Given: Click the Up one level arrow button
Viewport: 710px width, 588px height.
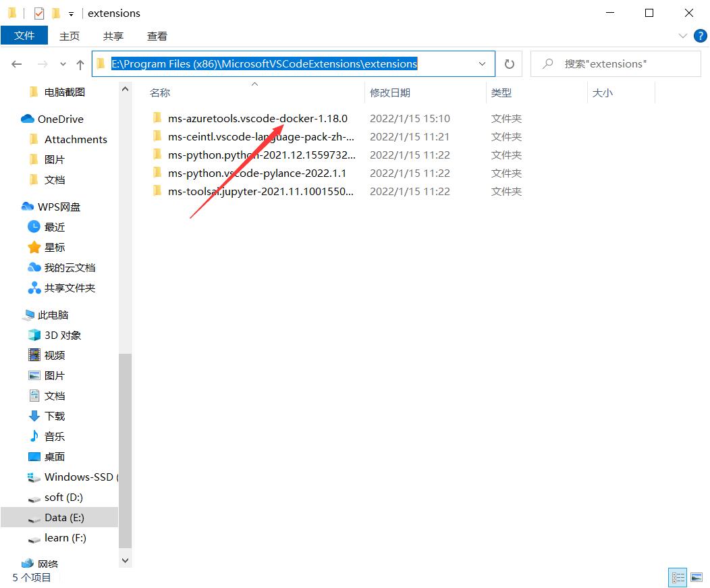Looking at the screenshot, I should (80, 63).
